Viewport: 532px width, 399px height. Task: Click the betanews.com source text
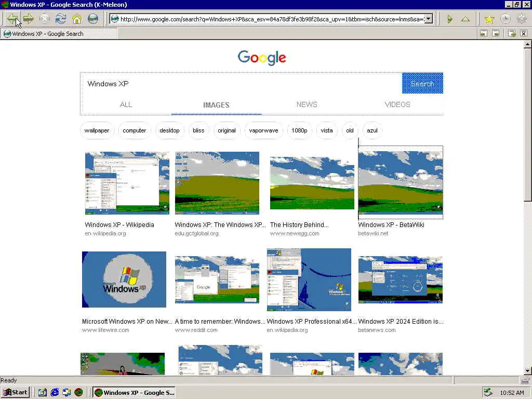[377, 330]
